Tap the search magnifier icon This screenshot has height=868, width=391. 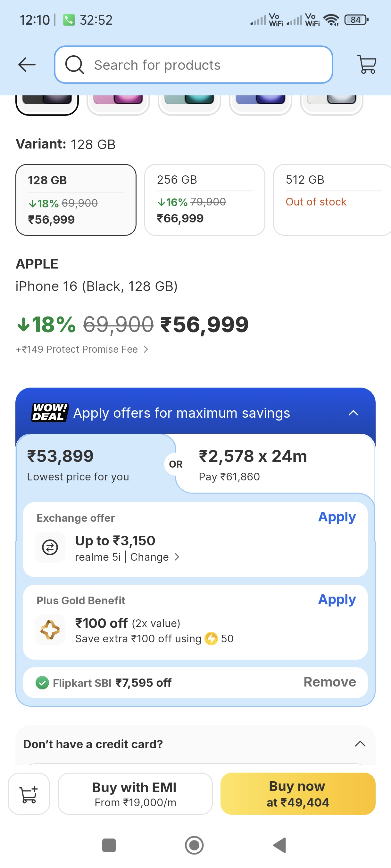74,65
